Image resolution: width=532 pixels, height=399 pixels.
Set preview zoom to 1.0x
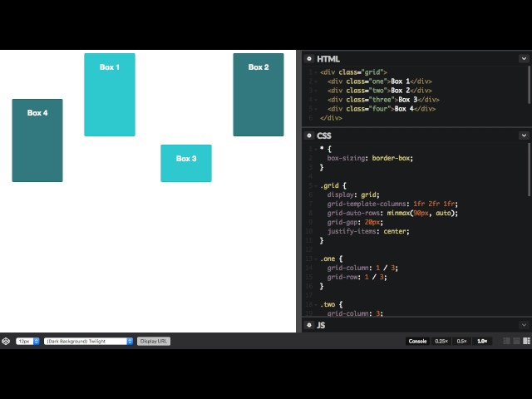click(x=482, y=342)
